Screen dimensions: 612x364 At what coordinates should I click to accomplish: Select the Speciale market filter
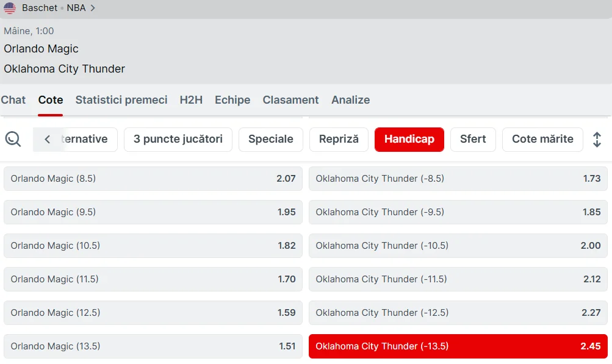point(270,139)
